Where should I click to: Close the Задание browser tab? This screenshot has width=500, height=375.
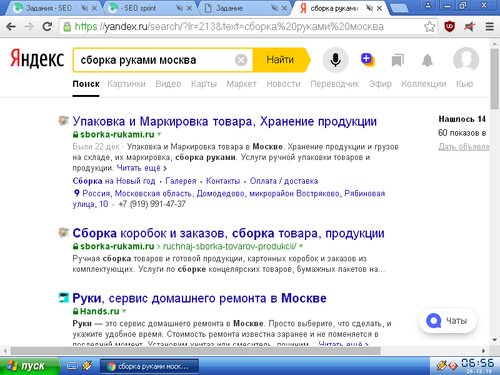coord(284,8)
